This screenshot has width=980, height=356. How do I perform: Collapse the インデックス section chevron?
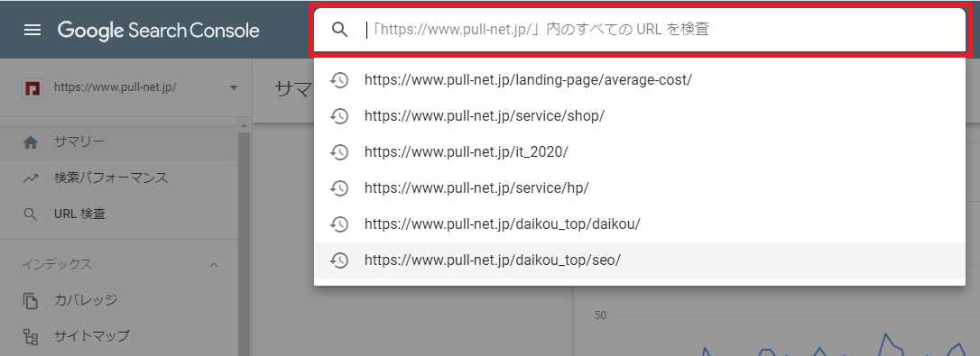click(214, 265)
